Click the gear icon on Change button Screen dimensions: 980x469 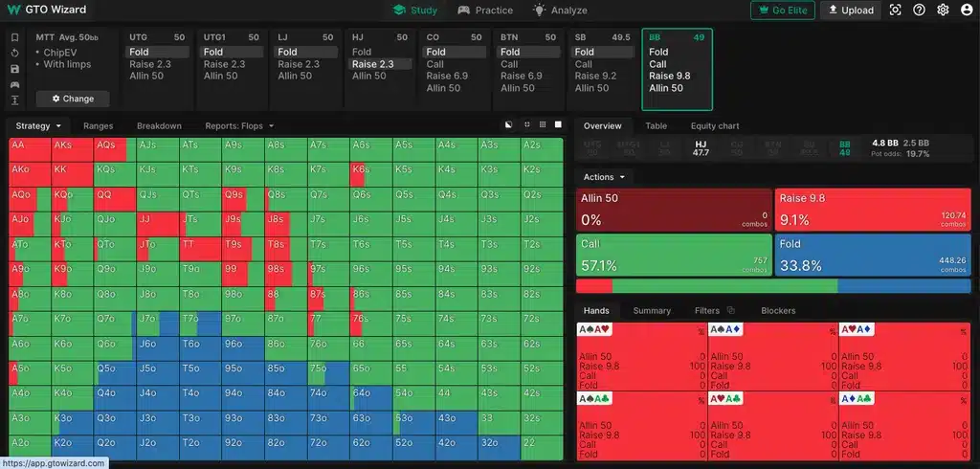coord(56,99)
